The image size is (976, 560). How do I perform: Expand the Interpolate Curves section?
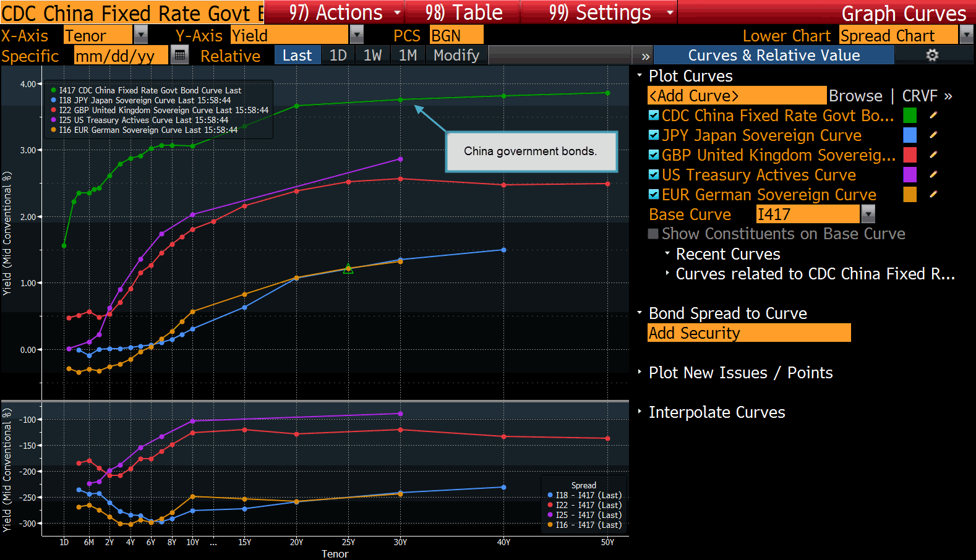[x=640, y=411]
